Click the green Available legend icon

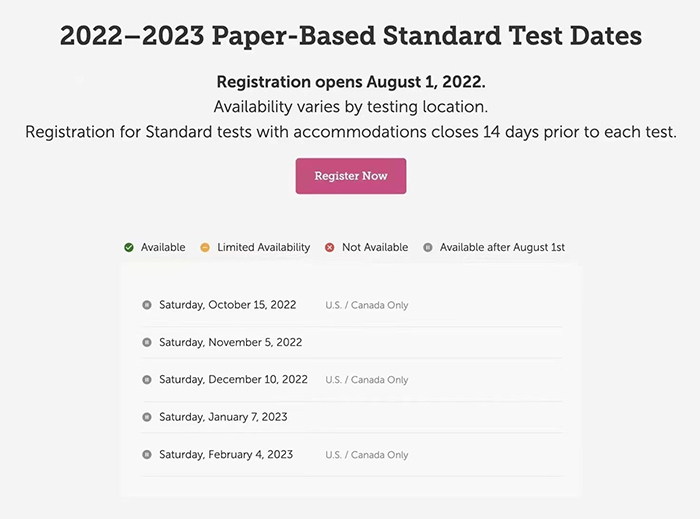click(x=129, y=247)
